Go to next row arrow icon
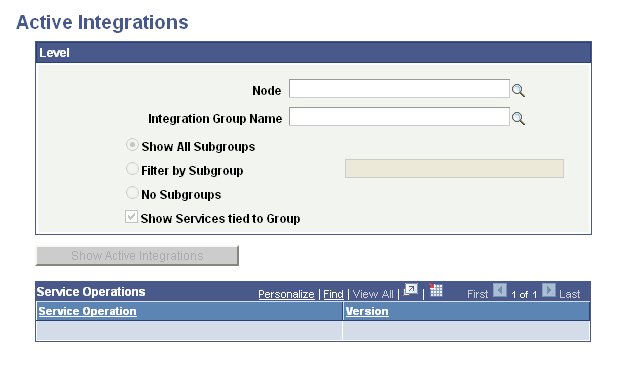Image resolution: width=620 pixels, height=367 pixels. (548, 290)
